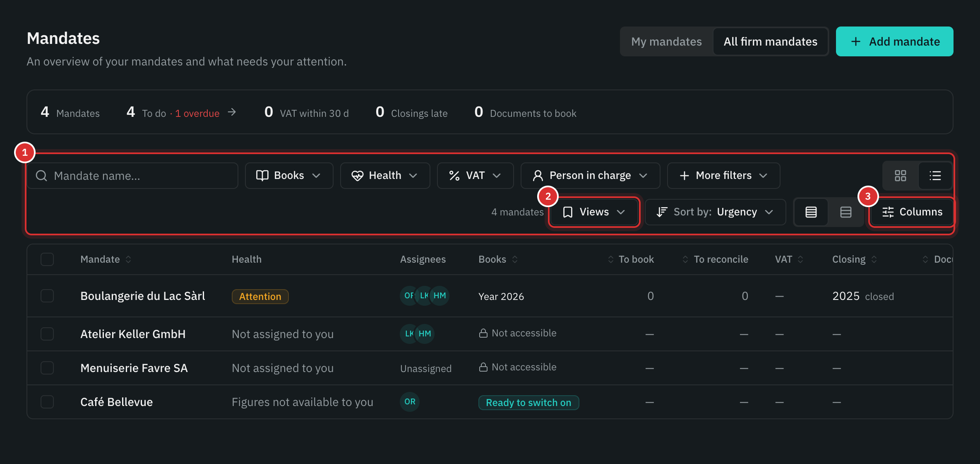Screen dimensions: 980x464
Task: Open the Person in charge dropdown
Action: tap(590, 176)
